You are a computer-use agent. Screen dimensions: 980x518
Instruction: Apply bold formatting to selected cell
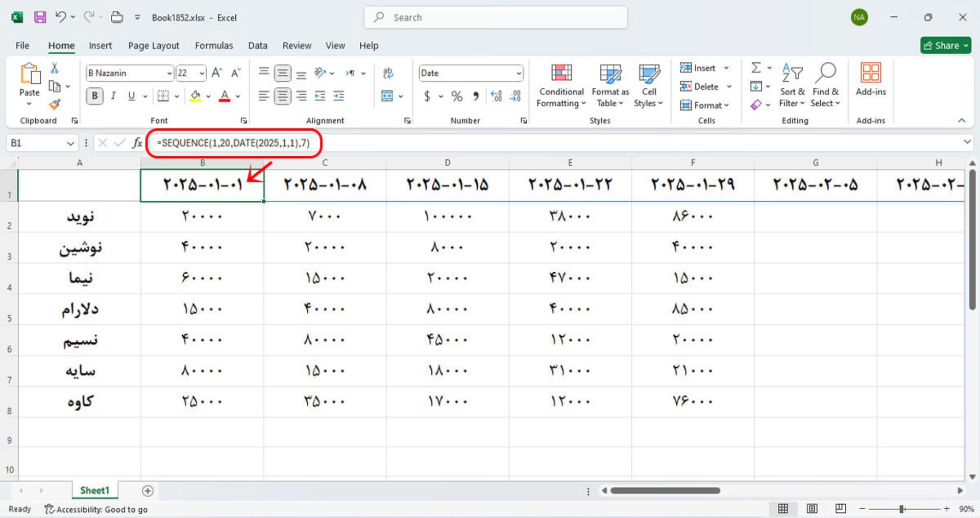point(94,96)
